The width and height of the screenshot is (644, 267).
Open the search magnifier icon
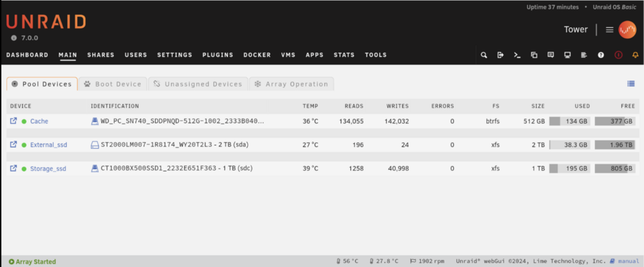click(484, 55)
